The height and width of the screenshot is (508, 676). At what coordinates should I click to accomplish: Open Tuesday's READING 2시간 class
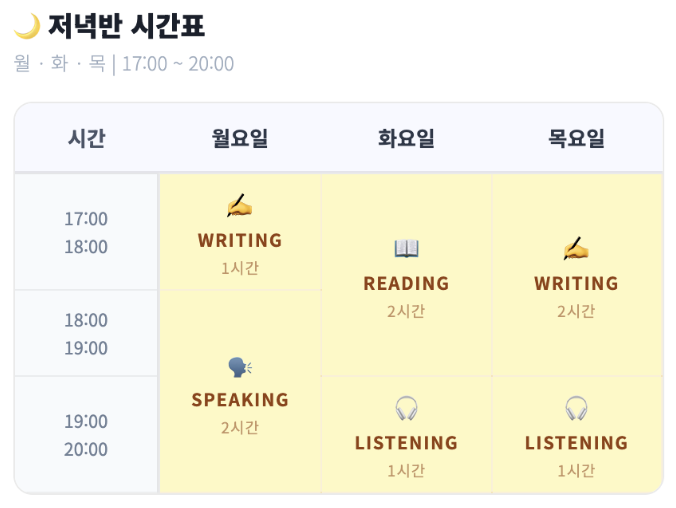tap(406, 275)
